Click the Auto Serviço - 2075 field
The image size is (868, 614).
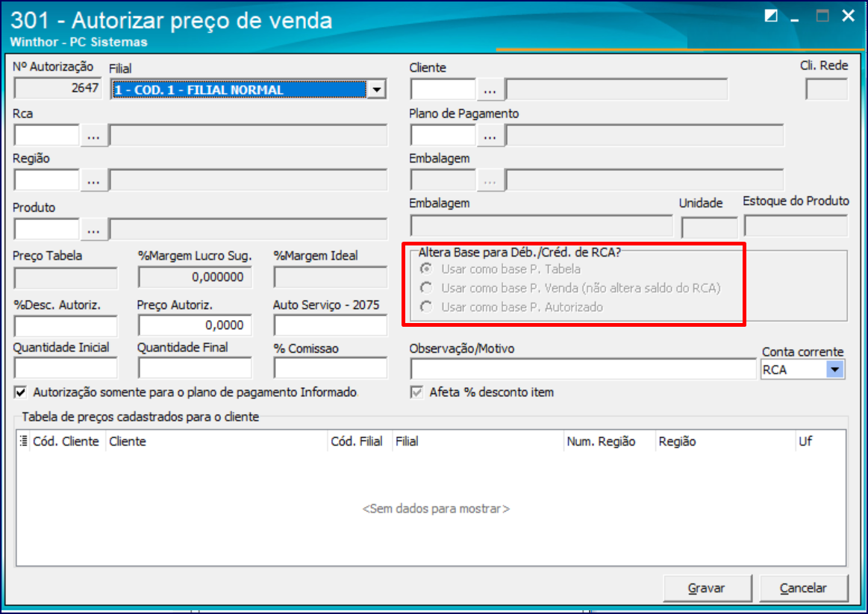click(x=330, y=325)
